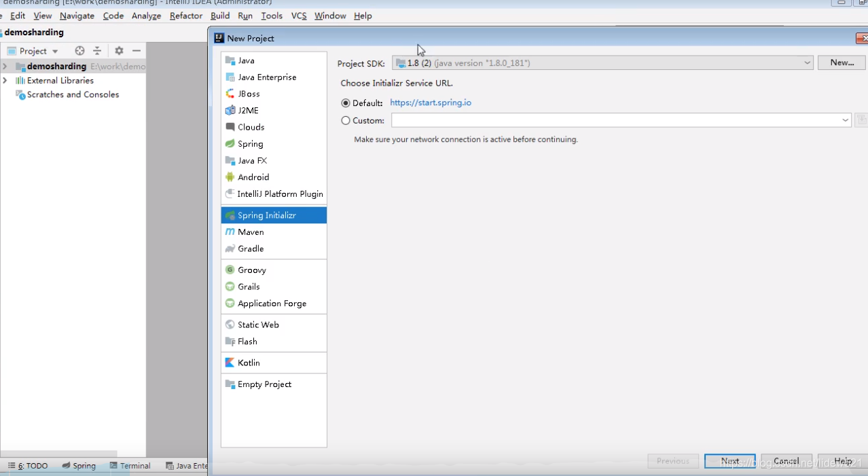Select the Grails project icon
The width and height of the screenshot is (868, 476).
pyautogui.click(x=230, y=287)
